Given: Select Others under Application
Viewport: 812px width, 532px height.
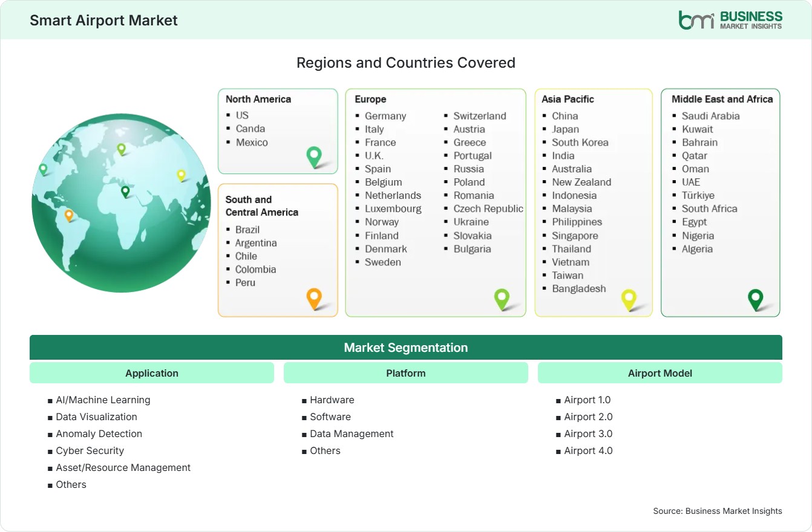Looking at the screenshot, I should tap(71, 484).
